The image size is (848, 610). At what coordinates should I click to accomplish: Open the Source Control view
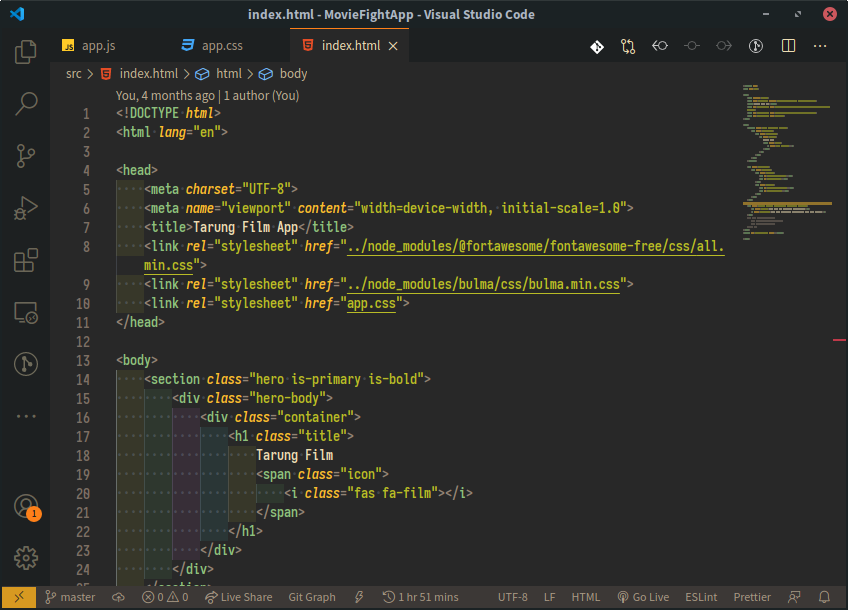[x=25, y=155]
